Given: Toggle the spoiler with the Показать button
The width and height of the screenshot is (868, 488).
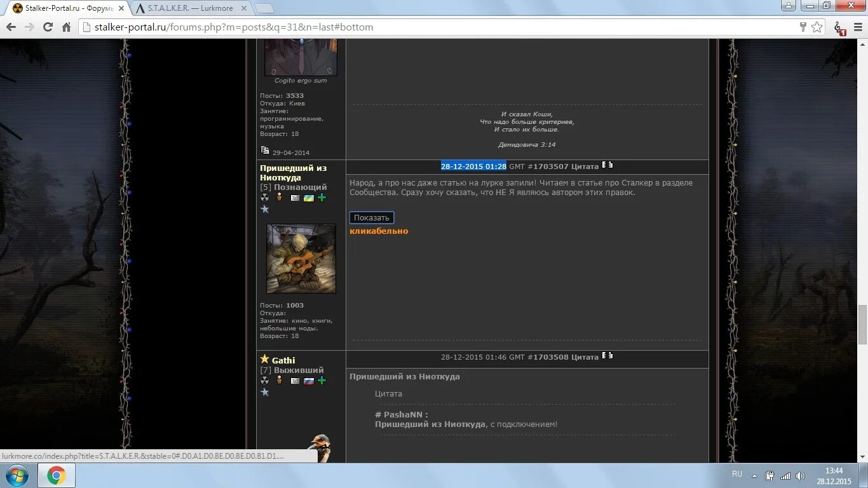Looking at the screenshot, I should (x=371, y=217).
